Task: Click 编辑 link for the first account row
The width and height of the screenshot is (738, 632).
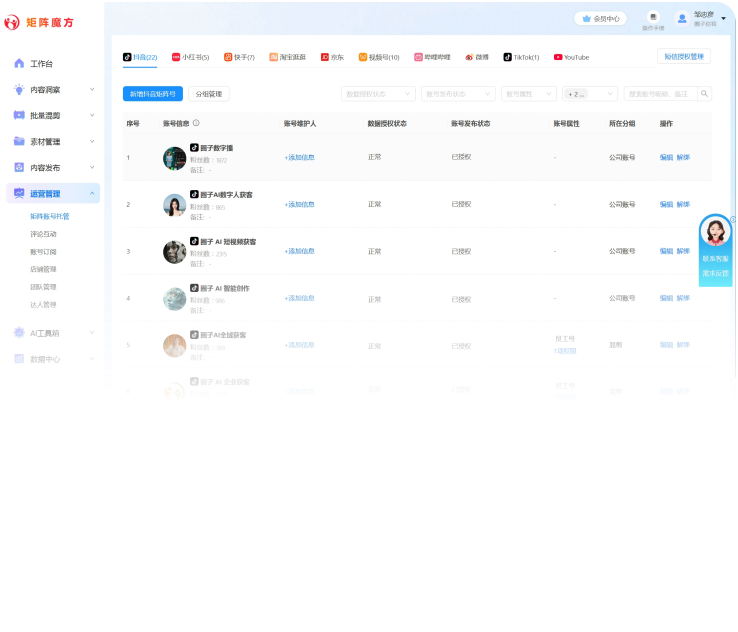Action: (x=666, y=158)
